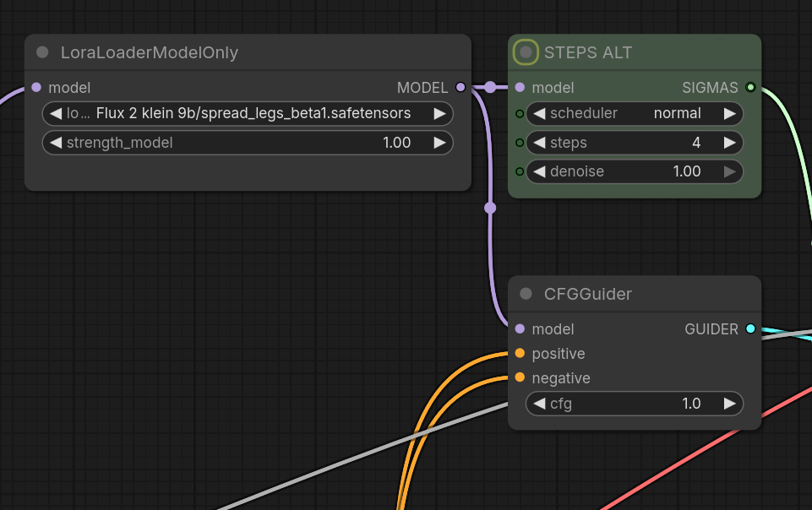This screenshot has width=812, height=510.
Task: Click the positive input socket on CFGGuider
Action: point(520,353)
